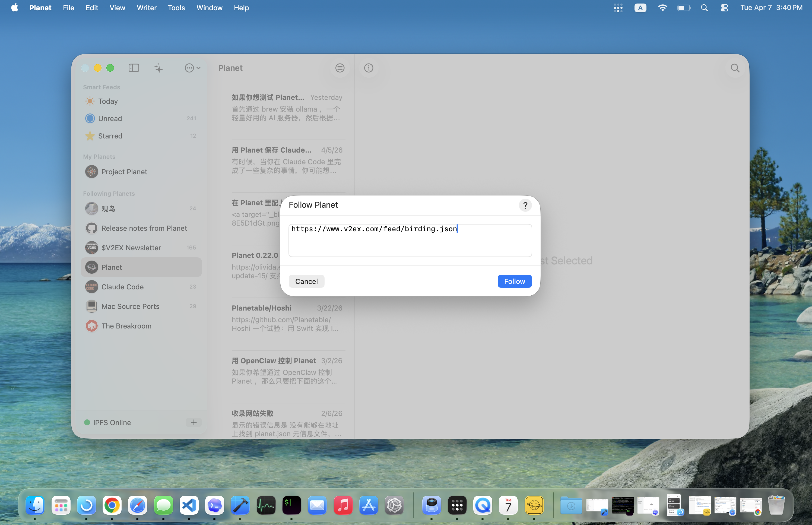Screen dimensions: 812x525
Task: Click the Planet app icon in the Dock
Action: point(534,505)
